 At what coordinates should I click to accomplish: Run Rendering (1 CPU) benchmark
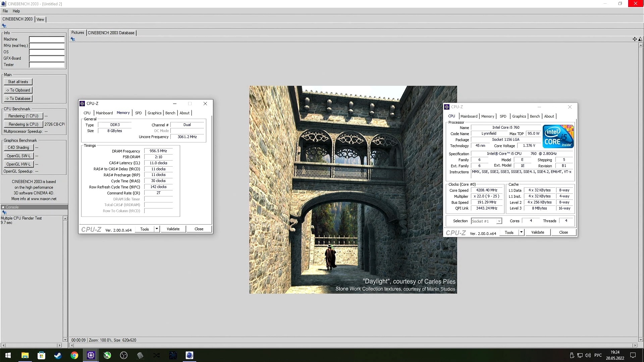point(23,116)
